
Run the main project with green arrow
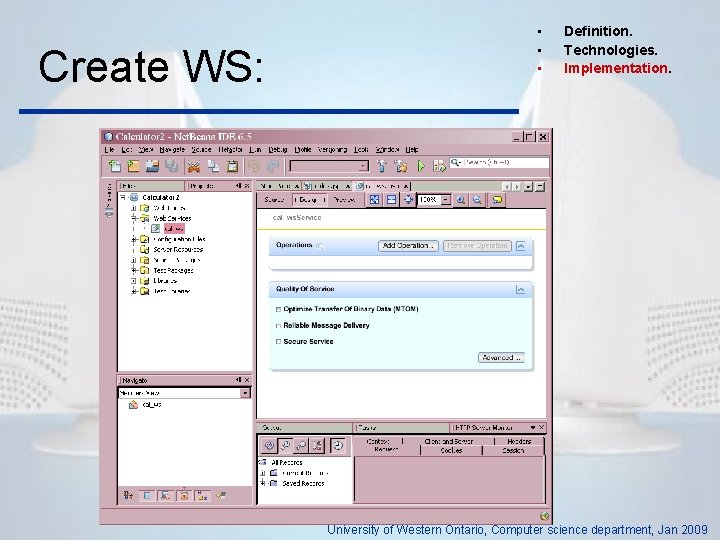click(x=421, y=166)
